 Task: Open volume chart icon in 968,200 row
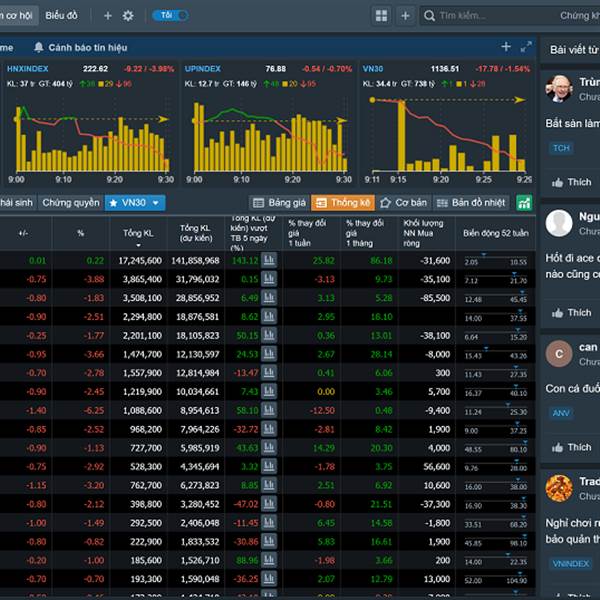[269, 429]
